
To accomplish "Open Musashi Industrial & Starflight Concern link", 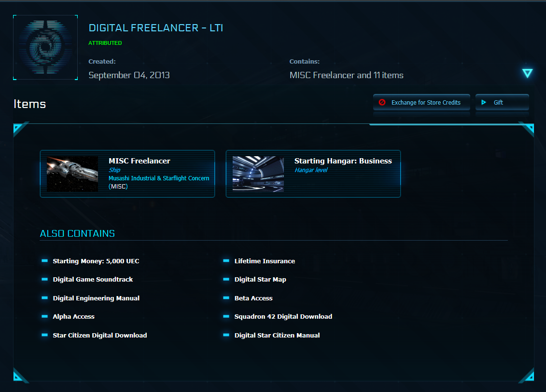I will 159,182.
